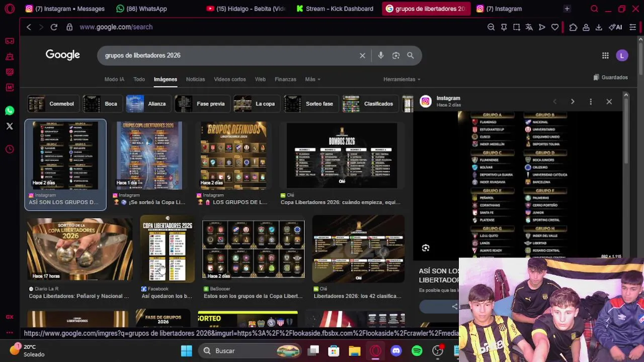Open the Google apps grid
This screenshot has height=362, width=644.
pyautogui.click(x=605, y=55)
